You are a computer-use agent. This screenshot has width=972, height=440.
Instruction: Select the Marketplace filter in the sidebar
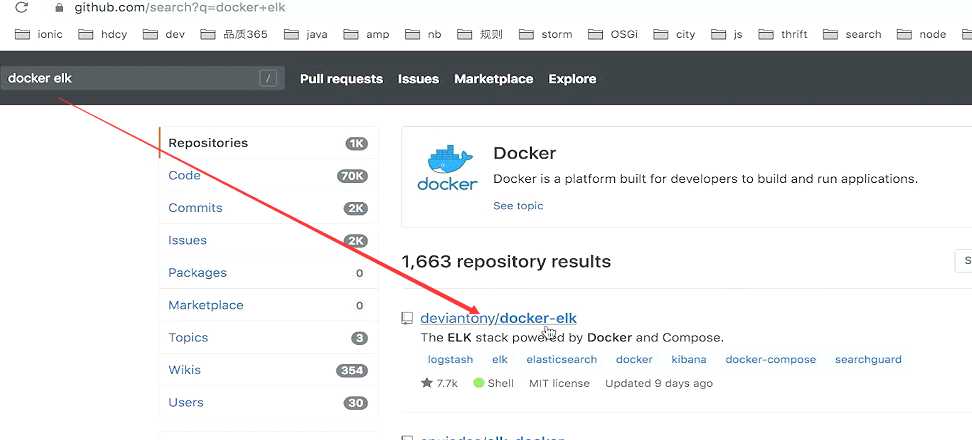point(268,305)
